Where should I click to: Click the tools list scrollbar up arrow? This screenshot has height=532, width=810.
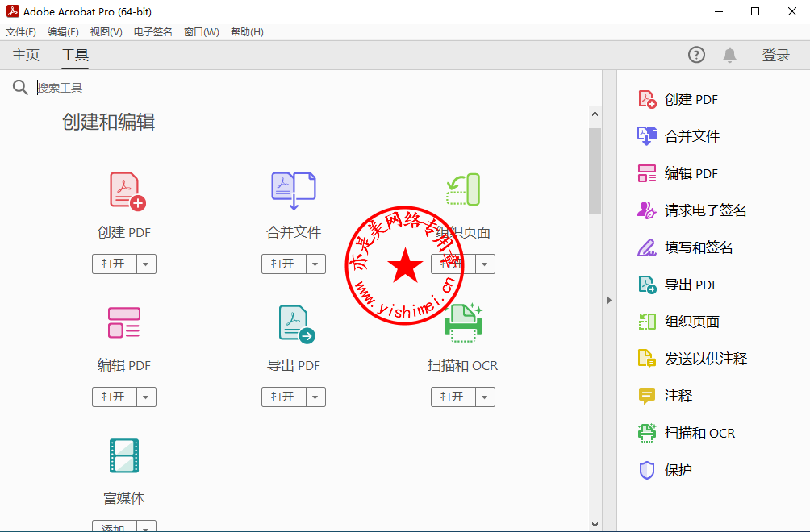point(595,114)
